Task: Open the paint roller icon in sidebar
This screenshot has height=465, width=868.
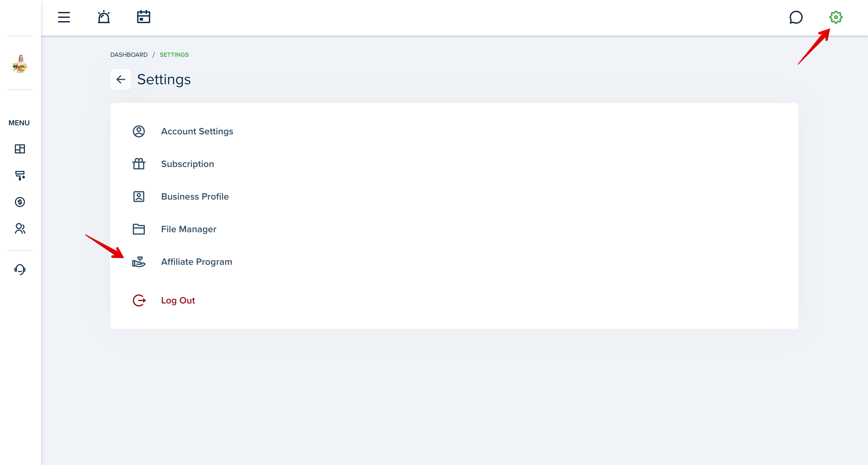Action: (20, 175)
